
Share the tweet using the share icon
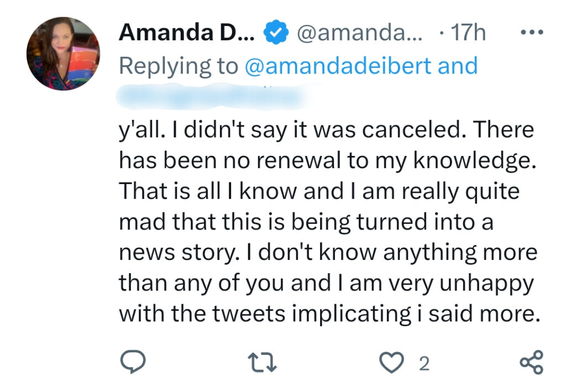click(532, 362)
